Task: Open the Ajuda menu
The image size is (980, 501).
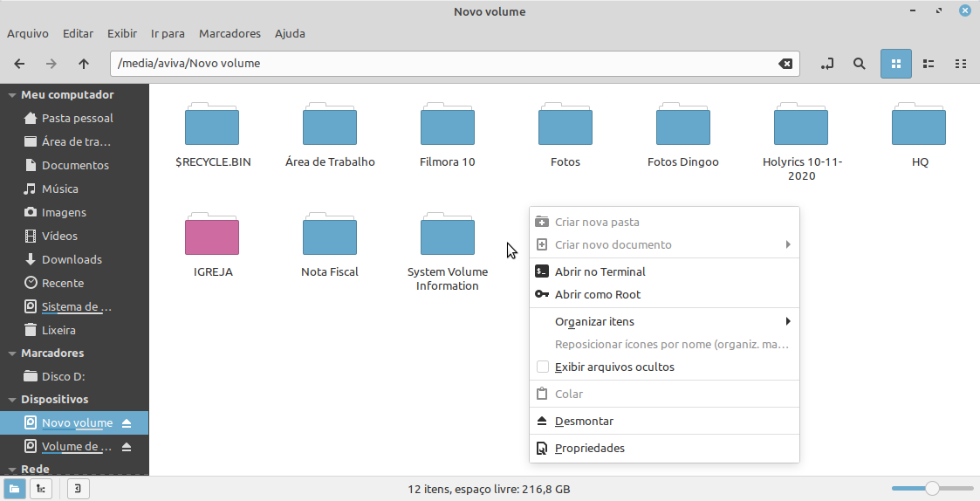Action: (290, 34)
